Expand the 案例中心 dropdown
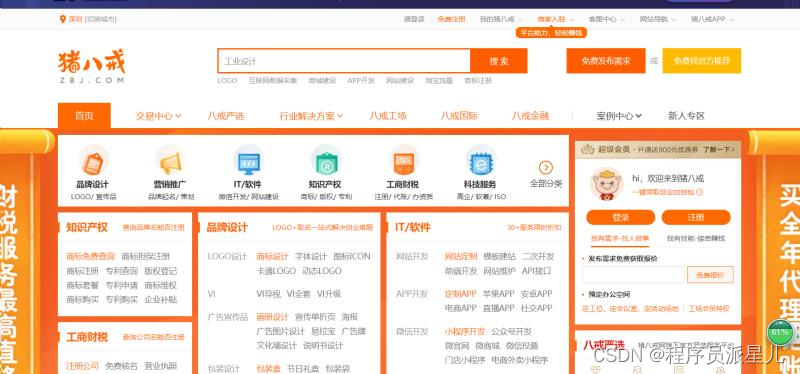This screenshot has width=800, height=374. click(619, 116)
